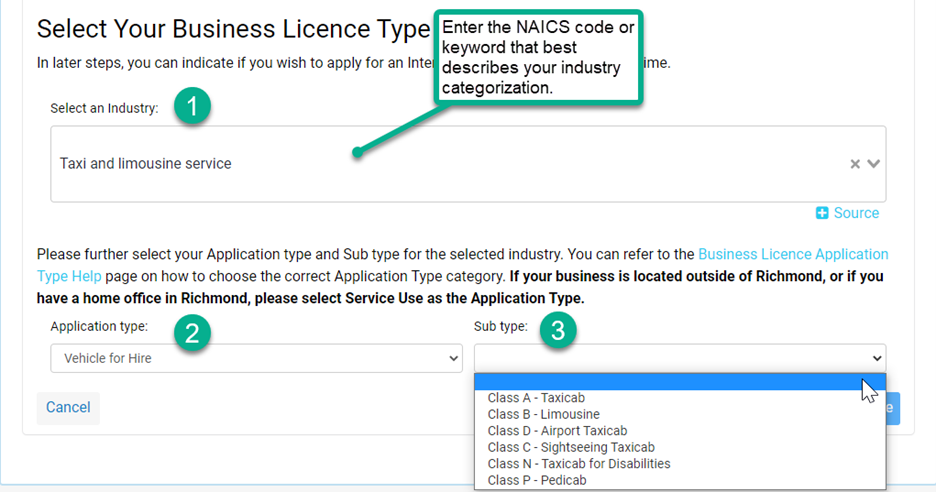Choose Class A - Taxicab

coord(536,398)
